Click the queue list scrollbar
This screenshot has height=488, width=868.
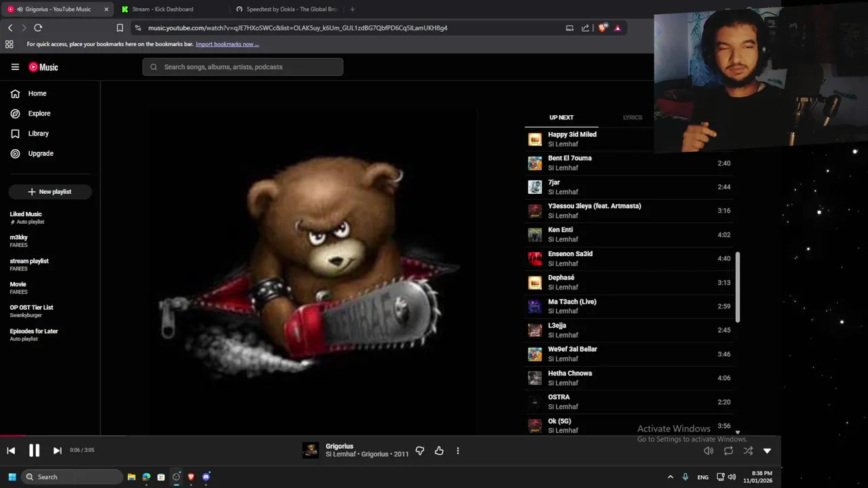click(x=737, y=287)
